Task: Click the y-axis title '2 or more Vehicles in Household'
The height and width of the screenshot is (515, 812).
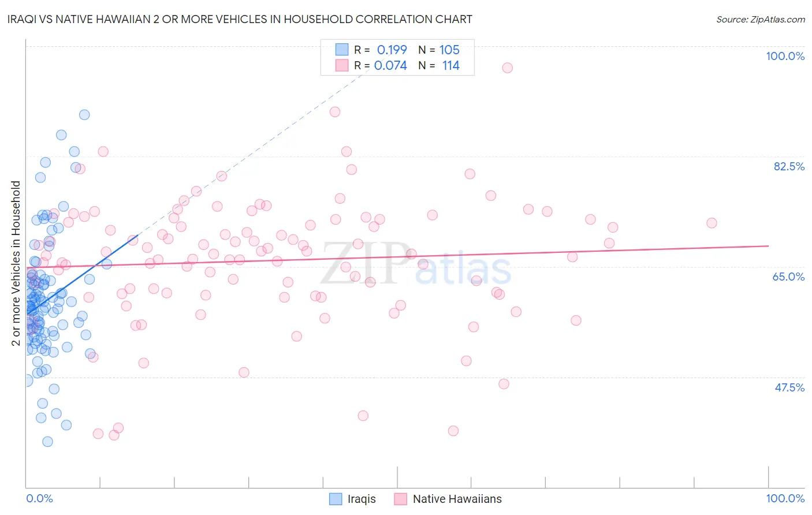Action: tap(16, 263)
